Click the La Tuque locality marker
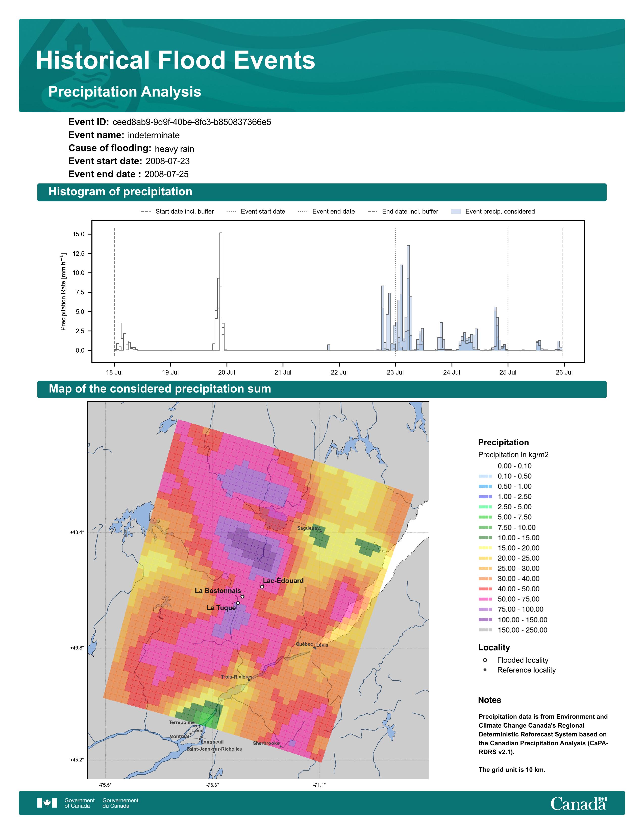 click(x=238, y=603)
